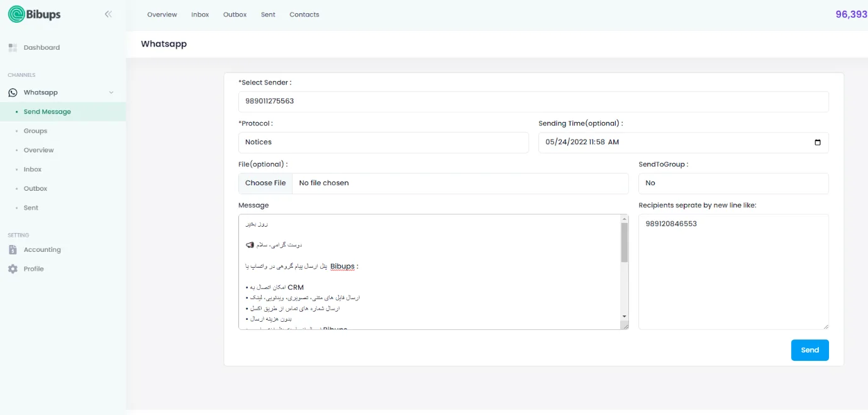
Task: Open Outbox in top navigation
Action: tap(235, 14)
